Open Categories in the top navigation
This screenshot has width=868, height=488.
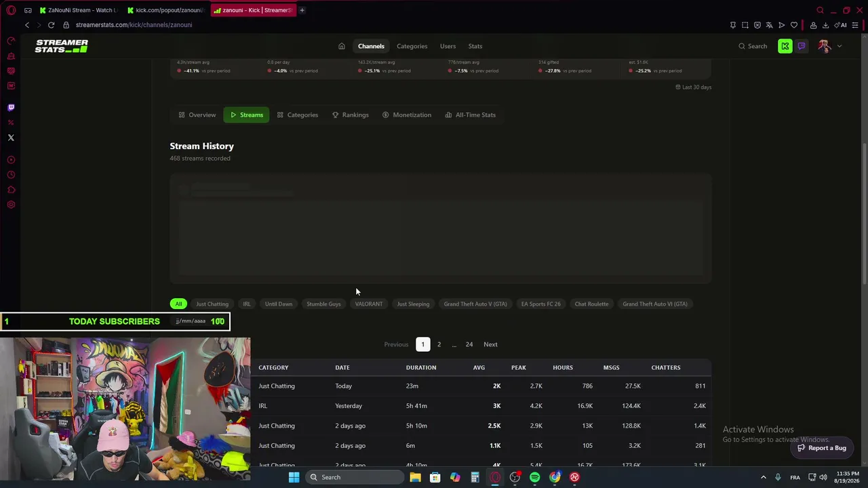point(412,46)
